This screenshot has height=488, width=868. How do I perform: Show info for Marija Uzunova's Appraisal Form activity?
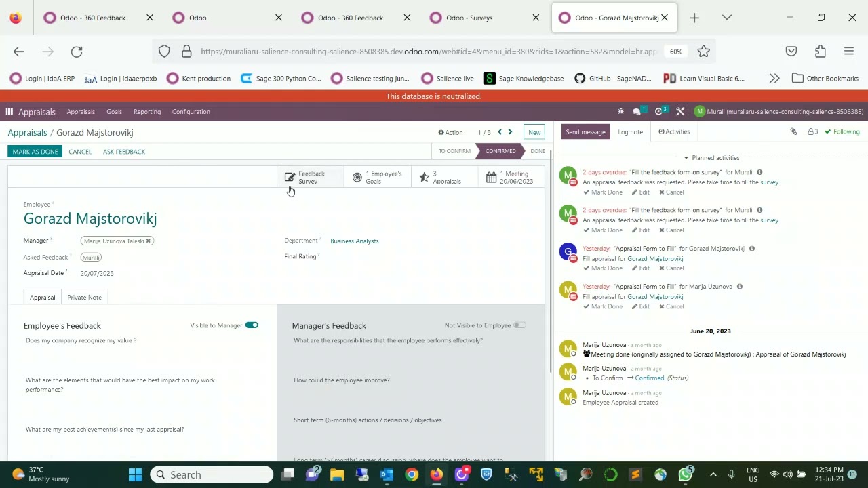(x=739, y=287)
